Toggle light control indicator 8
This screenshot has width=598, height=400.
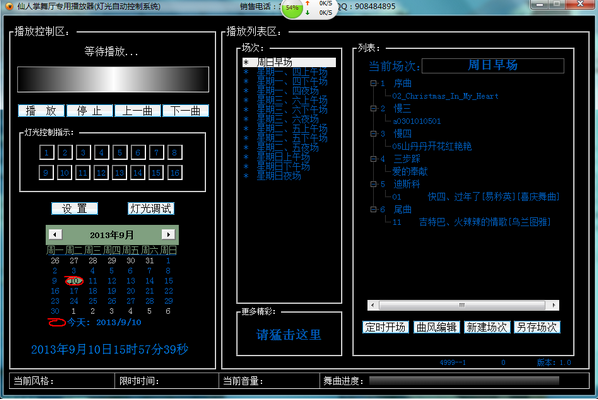coord(175,153)
